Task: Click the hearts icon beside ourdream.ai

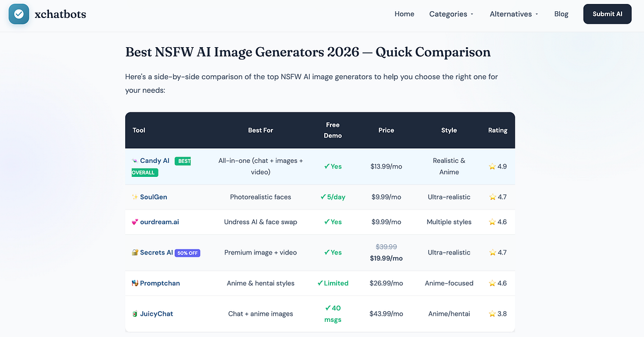Action: (x=135, y=222)
